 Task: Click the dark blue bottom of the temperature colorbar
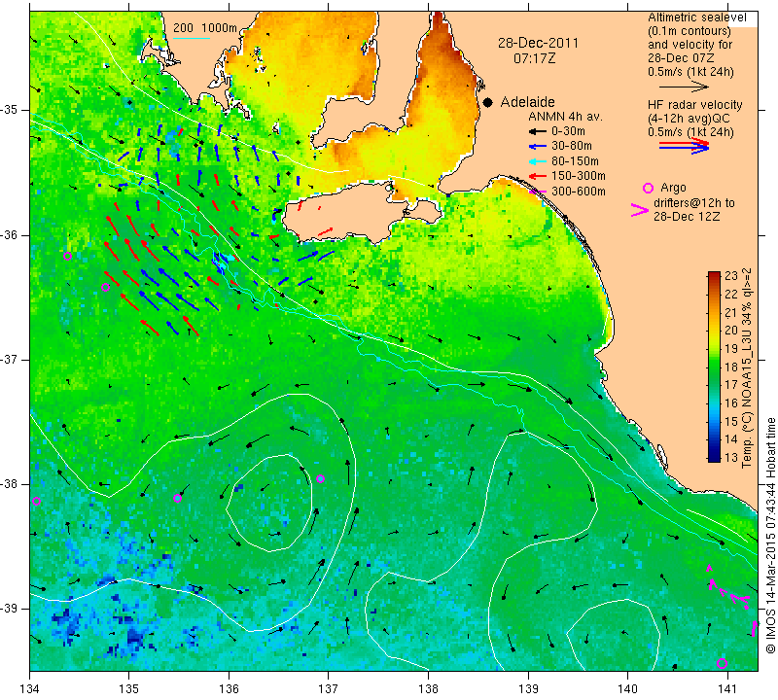[x=714, y=457]
